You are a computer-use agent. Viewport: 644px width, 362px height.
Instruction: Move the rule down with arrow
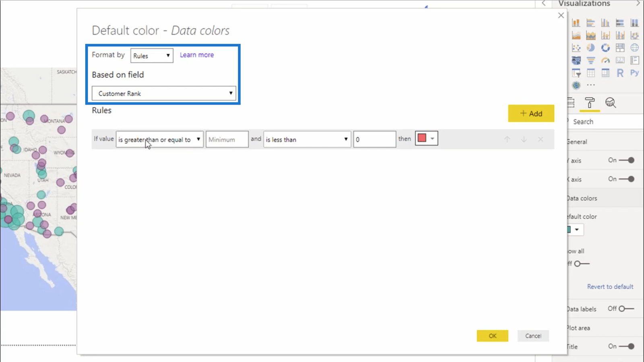(524, 139)
